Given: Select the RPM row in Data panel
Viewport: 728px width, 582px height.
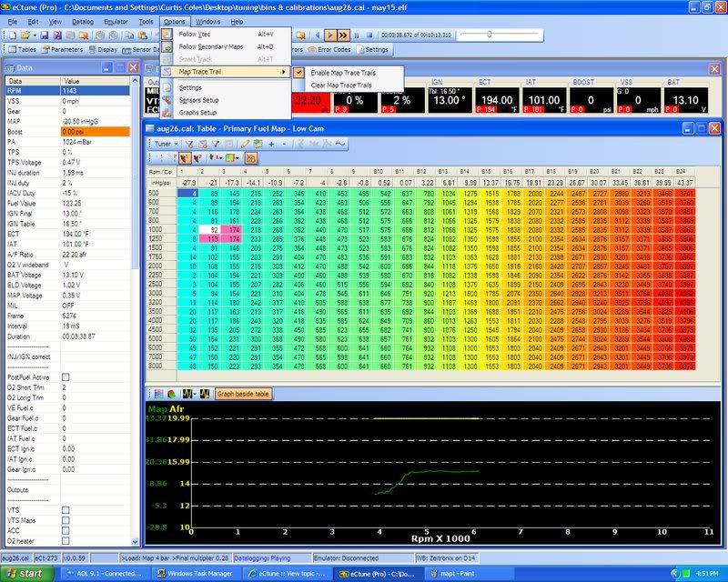Looking at the screenshot, I should tap(67, 91).
